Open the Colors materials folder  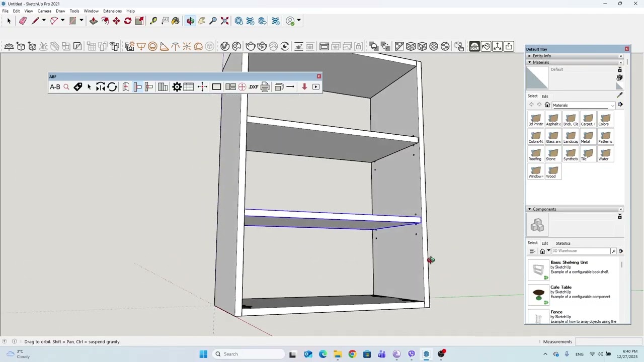click(x=605, y=120)
